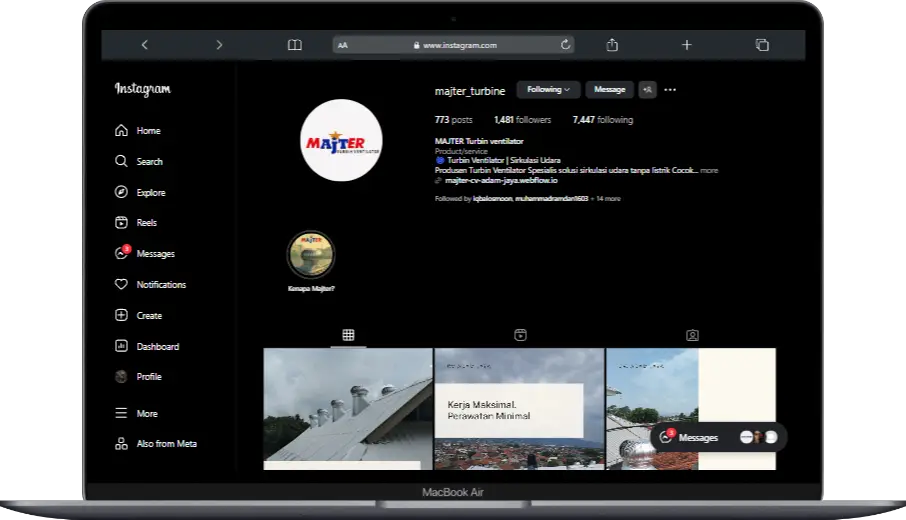
Task: Open the 1,481 followers list
Action: tap(522, 120)
